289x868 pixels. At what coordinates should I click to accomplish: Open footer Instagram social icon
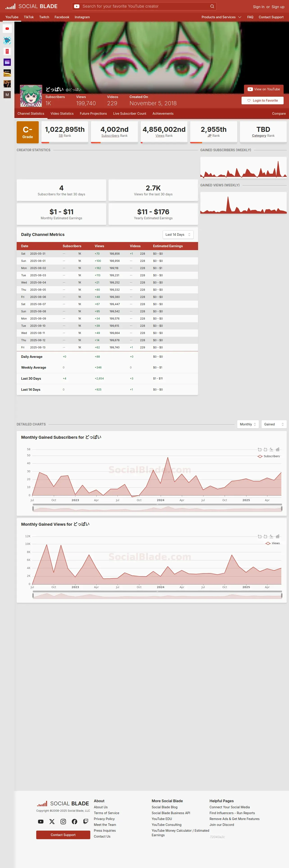(63, 822)
